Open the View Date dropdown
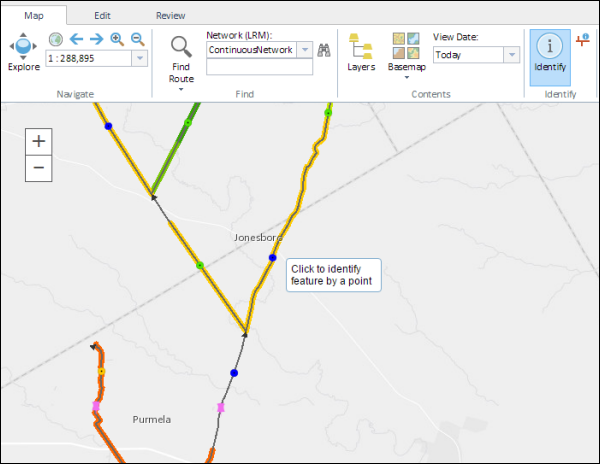The image size is (600, 464). [x=511, y=55]
